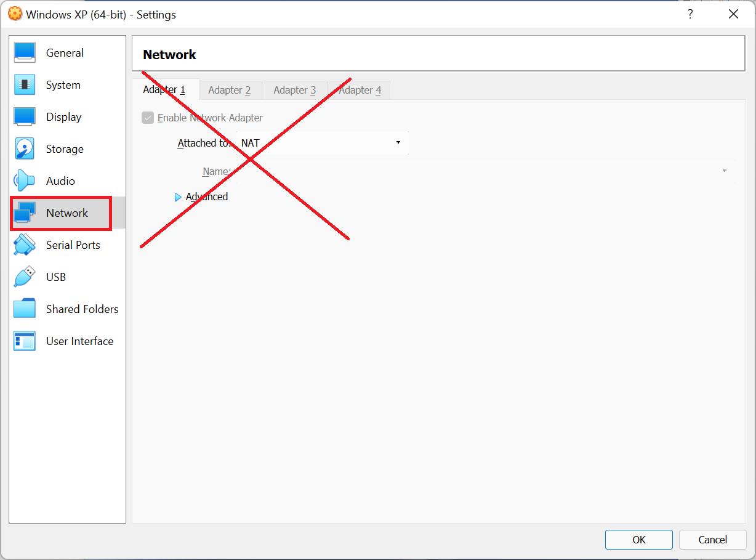
Task: Select the Storage disk icon
Action: point(25,149)
